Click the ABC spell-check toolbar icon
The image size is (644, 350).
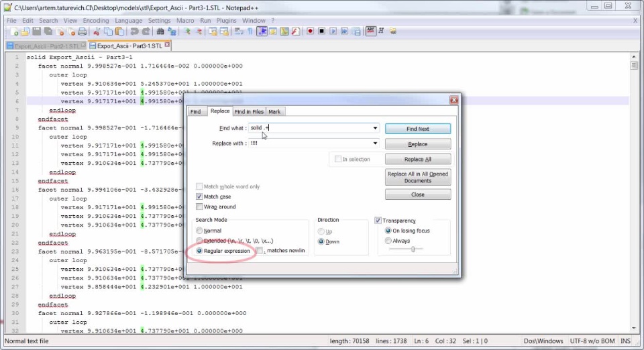[370, 32]
